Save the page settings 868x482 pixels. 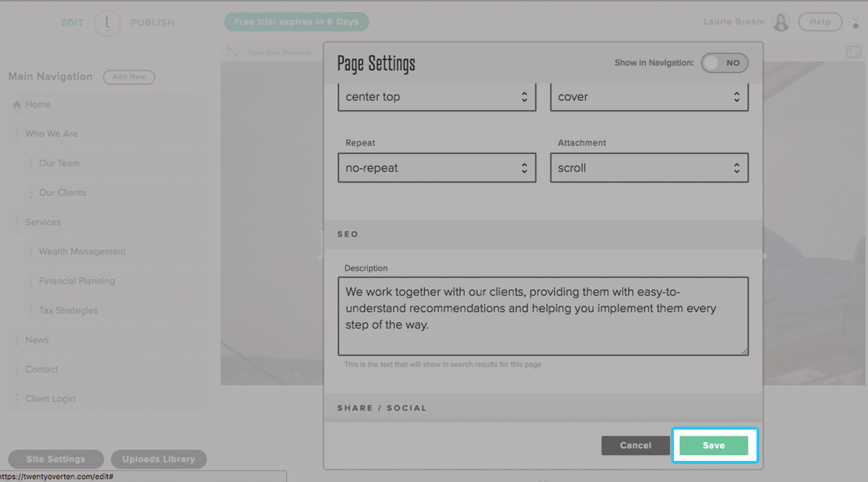(714, 445)
